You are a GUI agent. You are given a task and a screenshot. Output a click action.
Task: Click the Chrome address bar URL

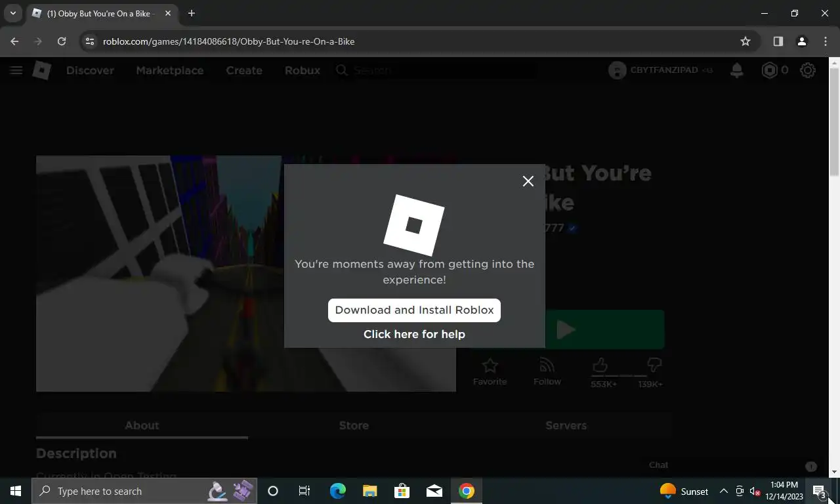coord(228,41)
